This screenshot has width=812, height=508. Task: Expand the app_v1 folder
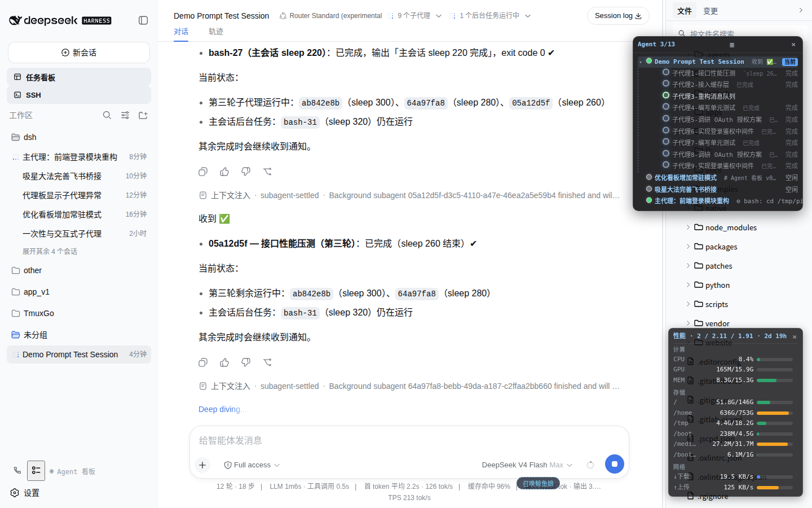pos(79,292)
